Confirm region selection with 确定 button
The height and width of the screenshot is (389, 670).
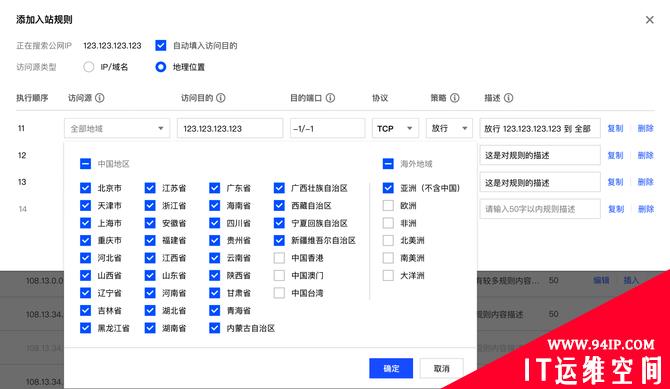click(391, 368)
